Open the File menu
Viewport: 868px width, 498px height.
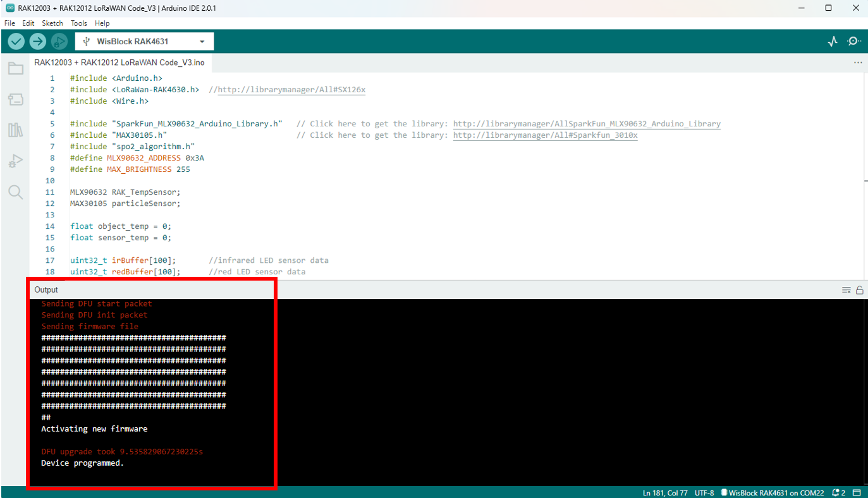pyautogui.click(x=9, y=23)
